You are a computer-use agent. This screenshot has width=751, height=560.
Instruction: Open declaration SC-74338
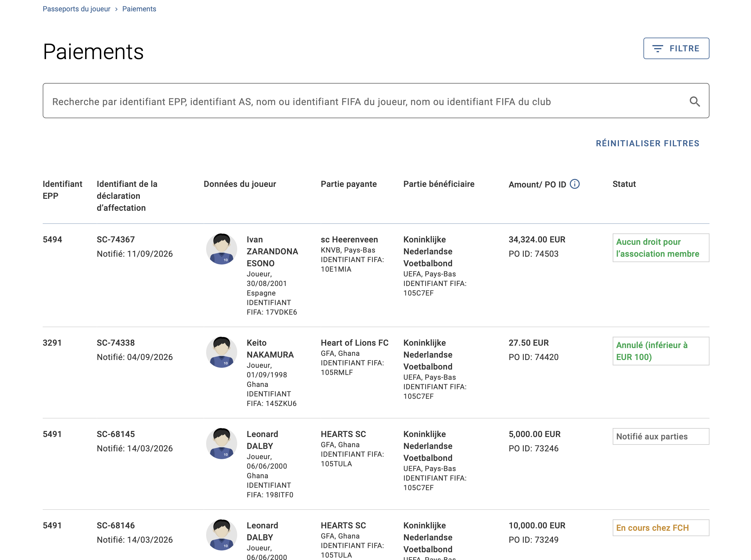[x=116, y=343]
